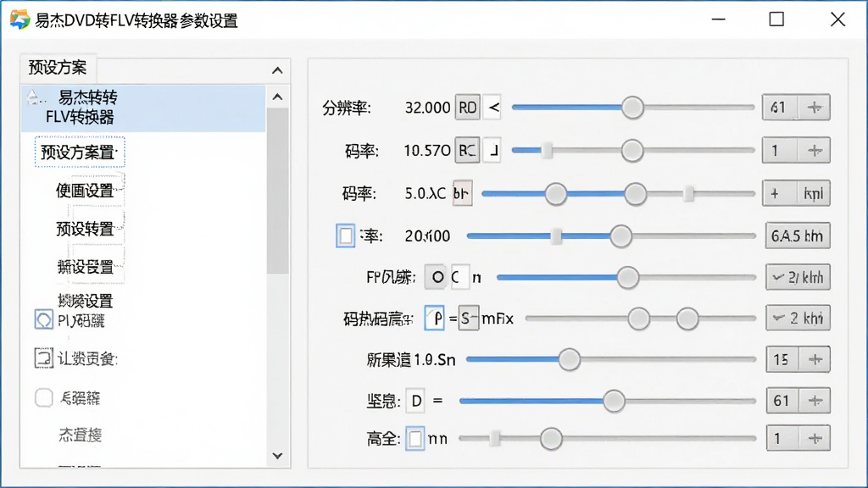The width and height of the screenshot is (868, 488).
Task: Click the icon before 易杰转转 FLV转换器
Action: pos(34,98)
